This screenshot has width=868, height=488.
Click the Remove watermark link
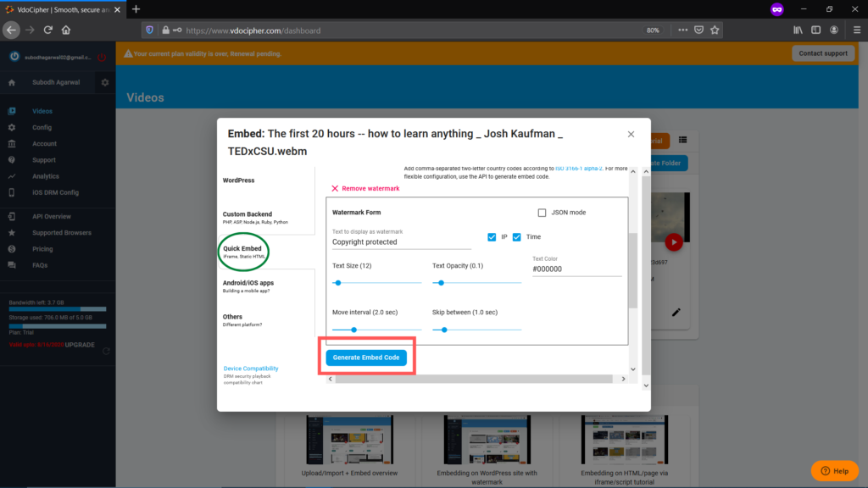click(x=365, y=189)
